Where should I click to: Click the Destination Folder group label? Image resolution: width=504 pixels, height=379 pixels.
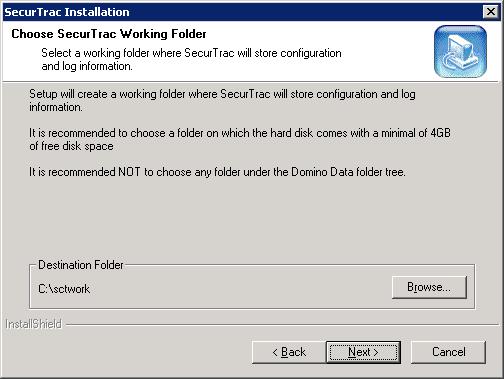point(81,265)
